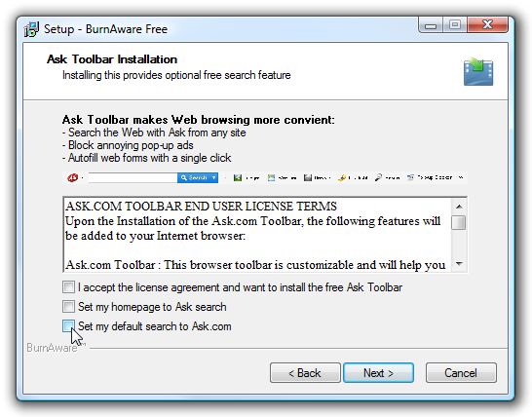The image size is (532, 417).
Task: Cancel the BurnAware setup
Action: click(x=461, y=373)
